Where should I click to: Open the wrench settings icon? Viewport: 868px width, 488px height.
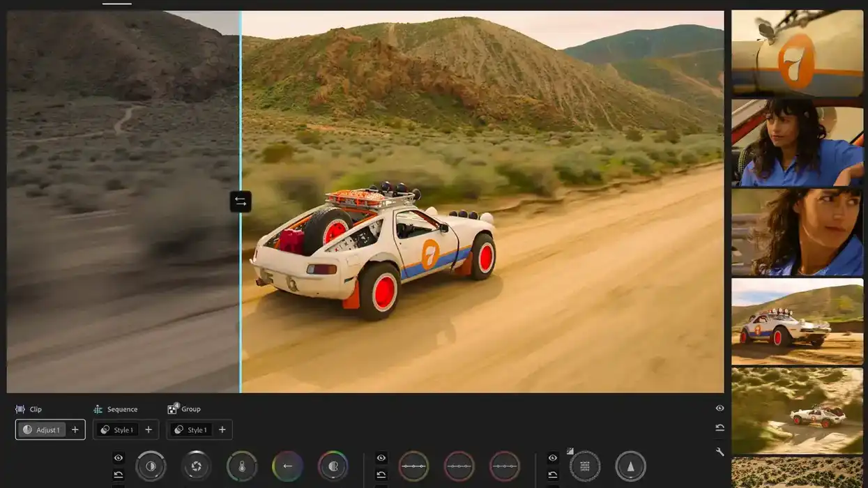tap(720, 452)
